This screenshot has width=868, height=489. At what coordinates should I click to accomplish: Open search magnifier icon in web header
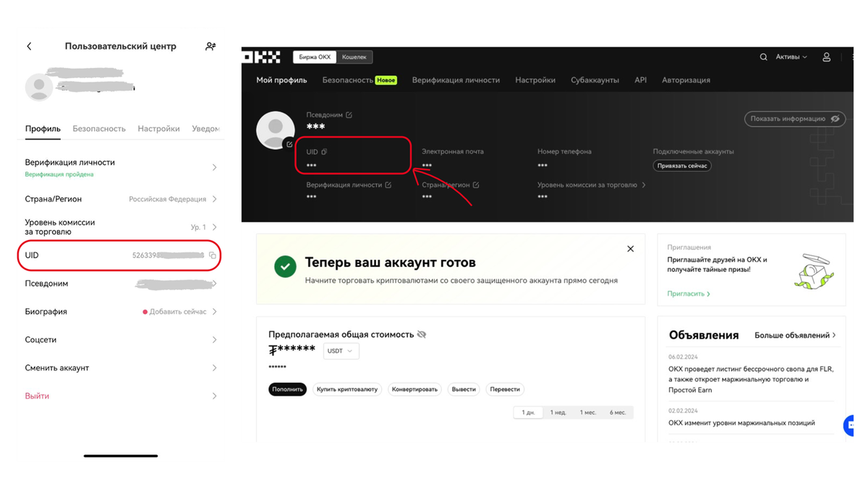(763, 57)
